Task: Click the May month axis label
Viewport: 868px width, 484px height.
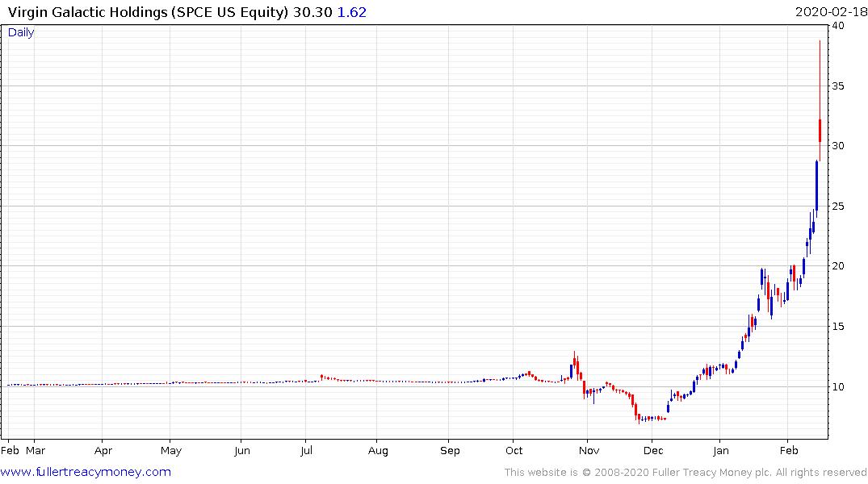Action: pyautogui.click(x=171, y=450)
